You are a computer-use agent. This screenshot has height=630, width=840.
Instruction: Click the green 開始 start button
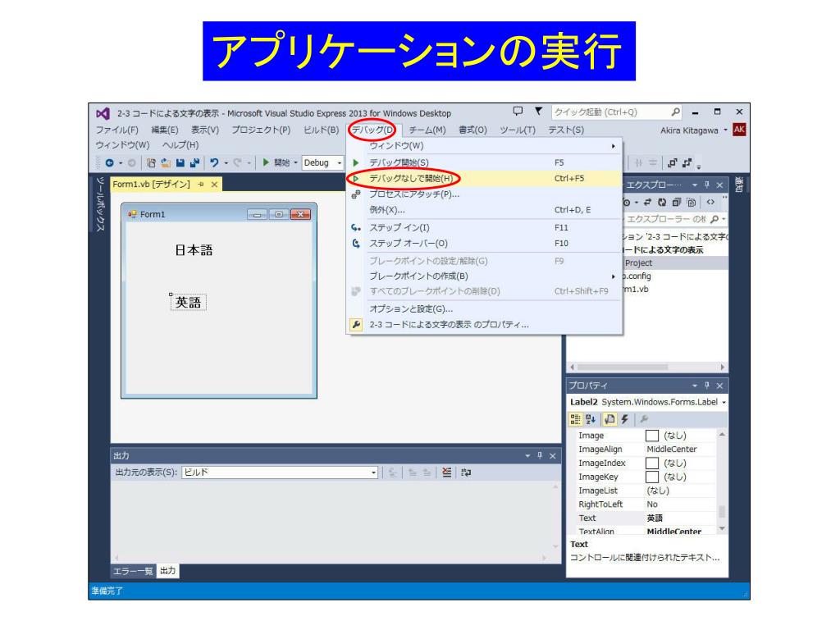276,163
